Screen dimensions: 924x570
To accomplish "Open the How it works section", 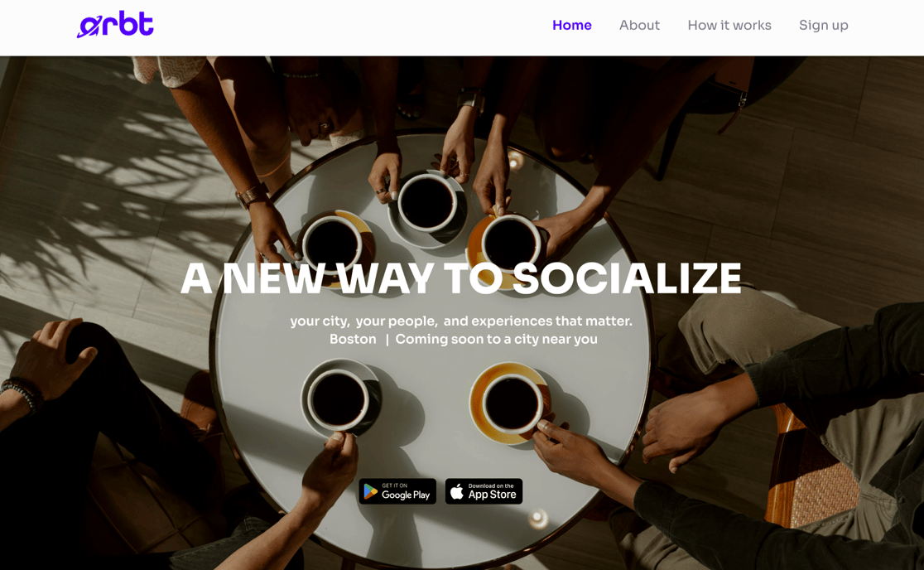I will 729,26.
